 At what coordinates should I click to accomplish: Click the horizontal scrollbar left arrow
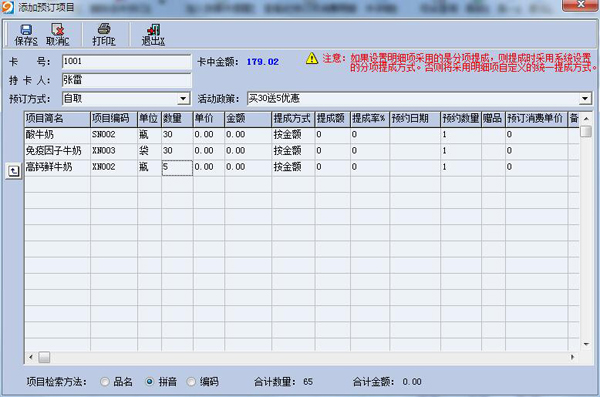tap(31, 357)
